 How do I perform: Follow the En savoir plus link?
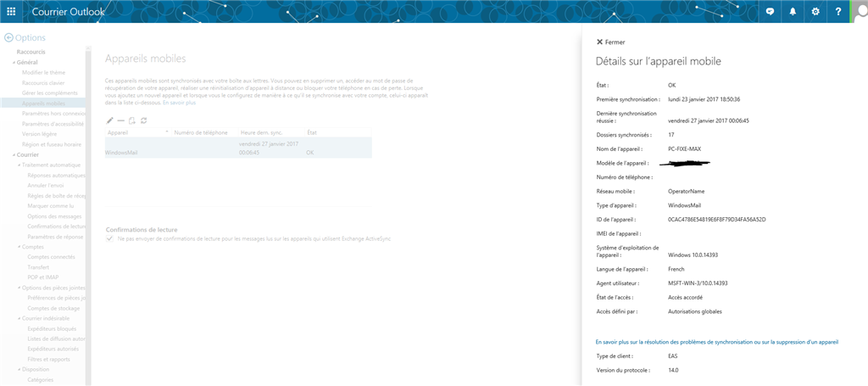[179, 103]
